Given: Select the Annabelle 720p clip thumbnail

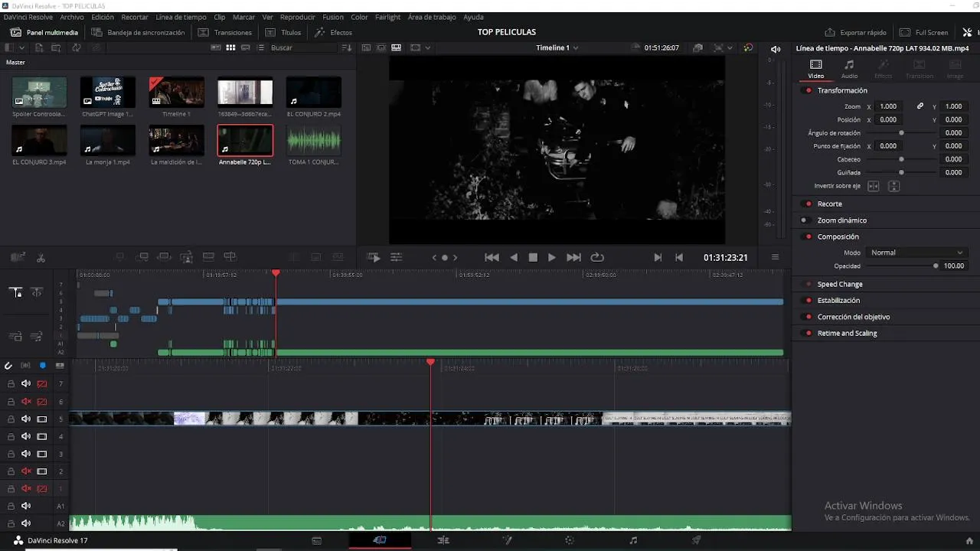Looking at the screenshot, I should (245, 140).
